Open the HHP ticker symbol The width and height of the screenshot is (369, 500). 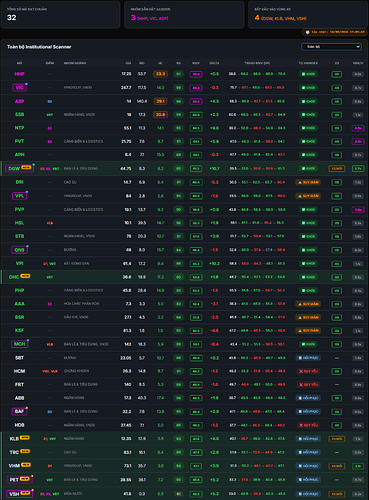(x=19, y=74)
